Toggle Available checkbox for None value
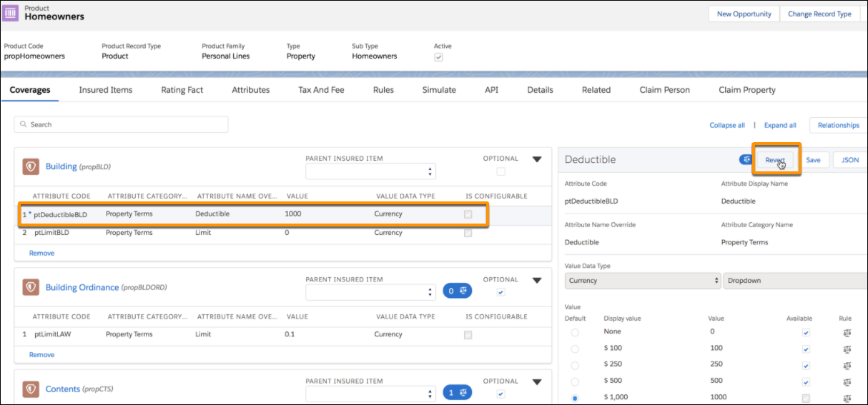The image size is (868, 405). (x=807, y=333)
